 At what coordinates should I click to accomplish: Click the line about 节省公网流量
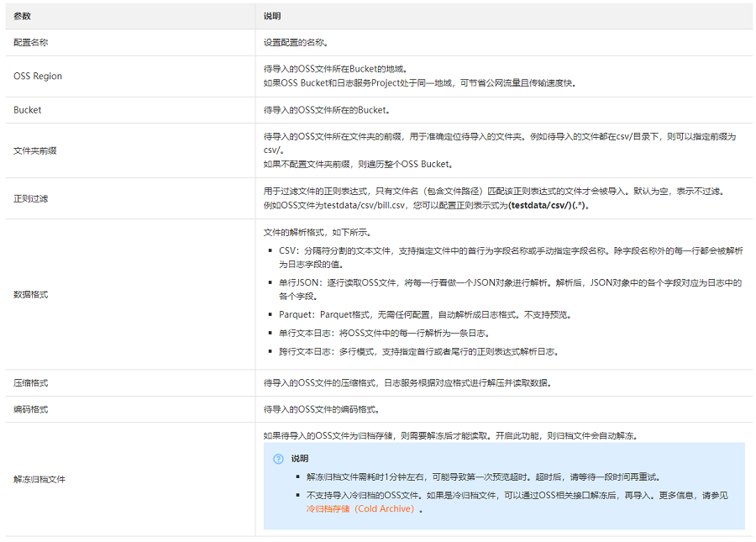click(419, 83)
